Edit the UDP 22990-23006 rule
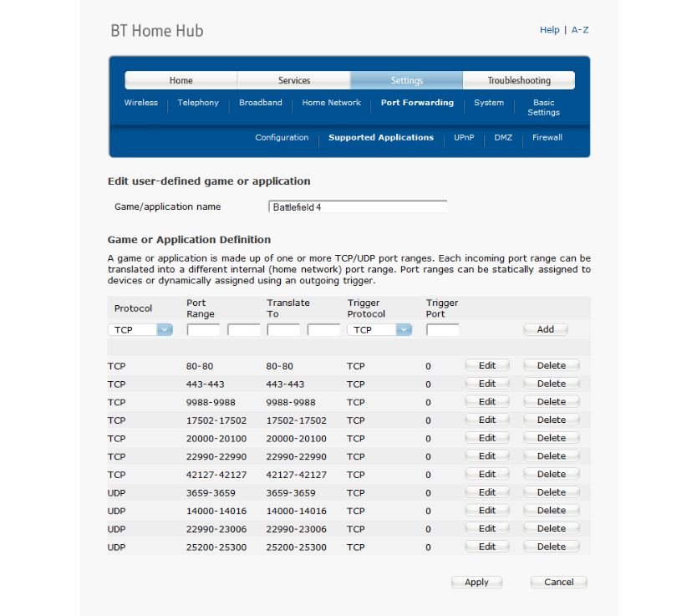Image resolution: width=697 pixels, height=616 pixels. pyautogui.click(x=487, y=528)
